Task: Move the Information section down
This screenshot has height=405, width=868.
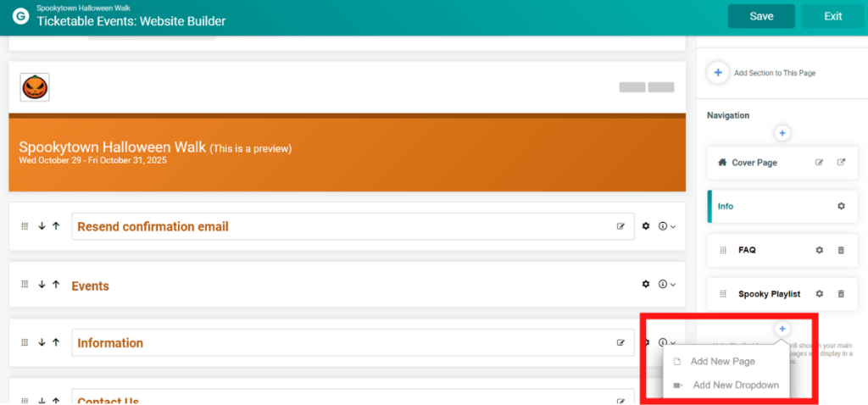Action: (42, 342)
